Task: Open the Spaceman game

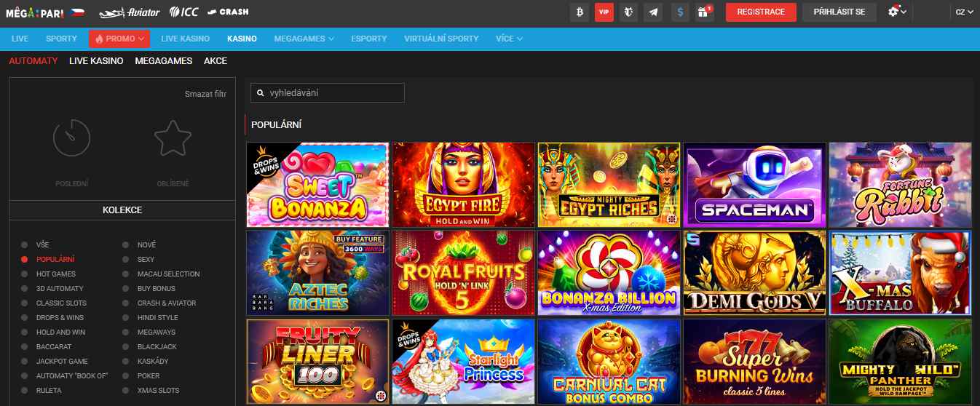Action: click(754, 185)
